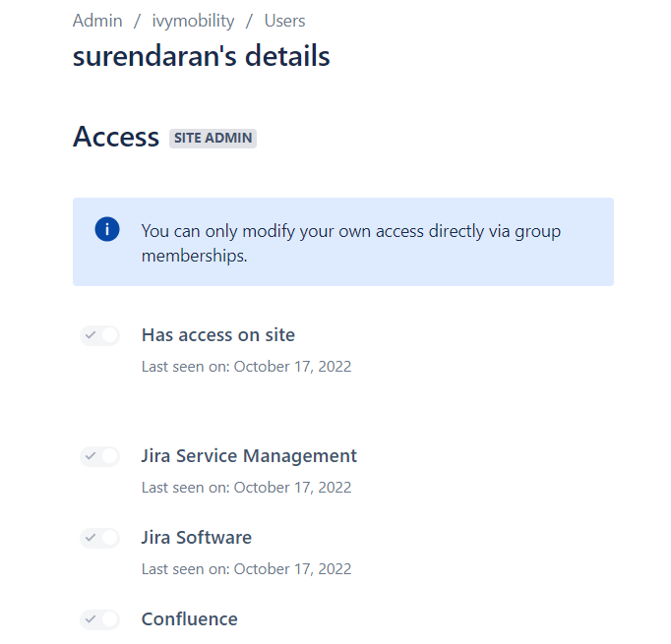671x644 pixels.
Task: Navigate to Users breadcrumb
Action: coord(284,21)
